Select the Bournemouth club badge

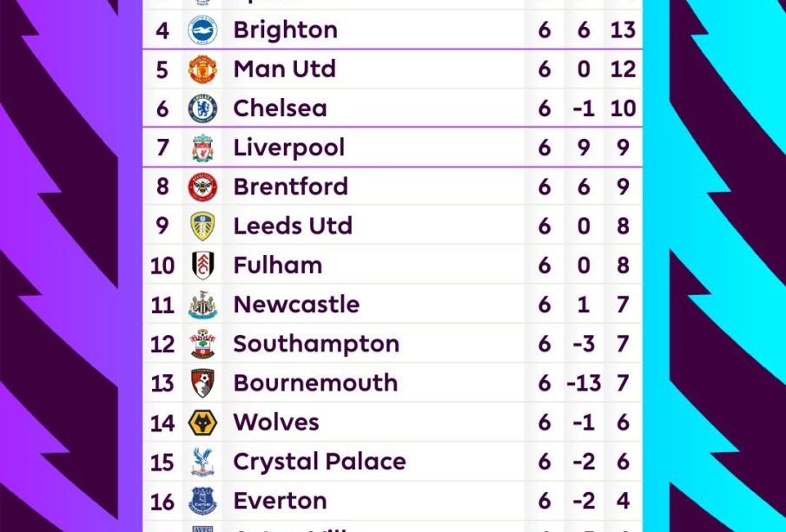click(x=202, y=383)
